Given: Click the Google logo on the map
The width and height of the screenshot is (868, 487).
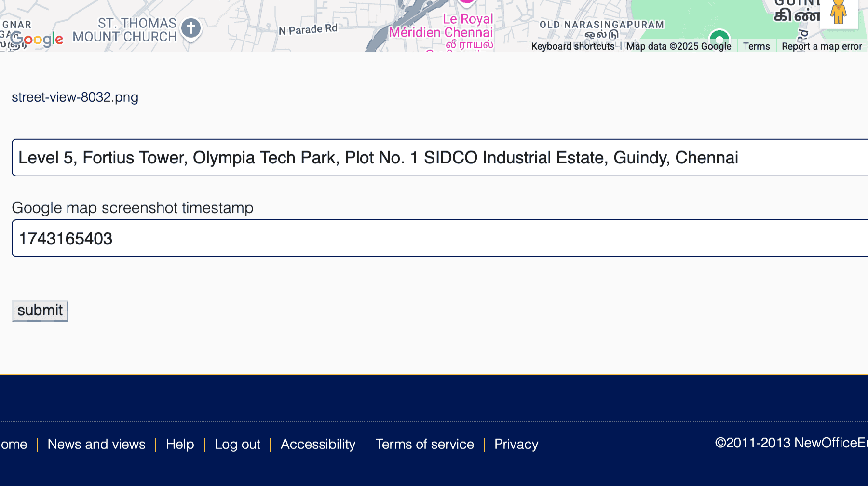Looking at the screenshot, I should coord(37,39).
